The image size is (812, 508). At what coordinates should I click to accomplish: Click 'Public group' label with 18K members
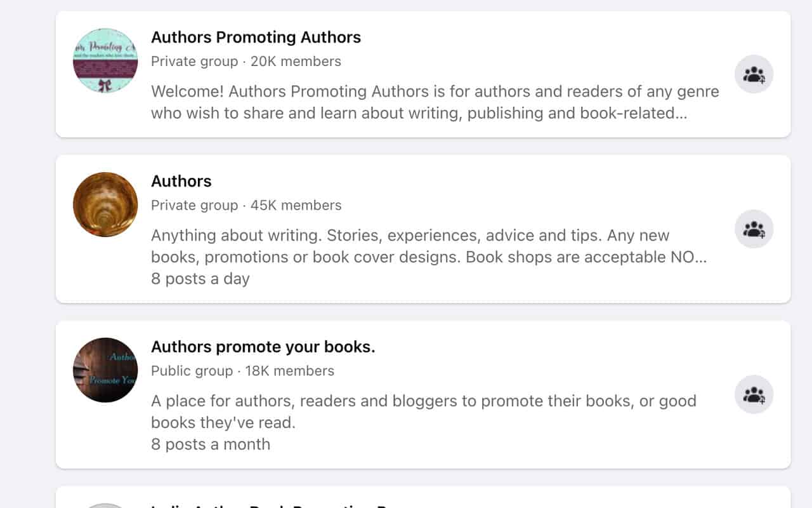[x=192, y=371]
